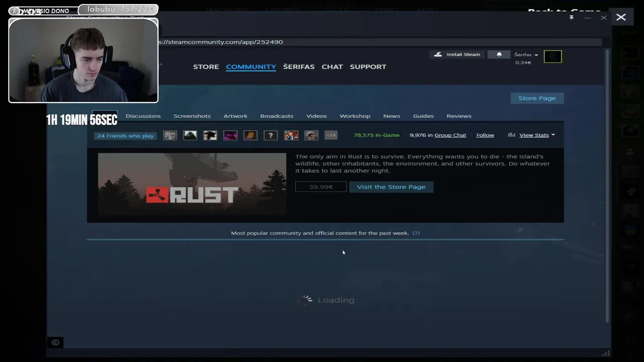Open the STORE menu
The width and height of the screenshot is (644, 362).
click(206, 66)
